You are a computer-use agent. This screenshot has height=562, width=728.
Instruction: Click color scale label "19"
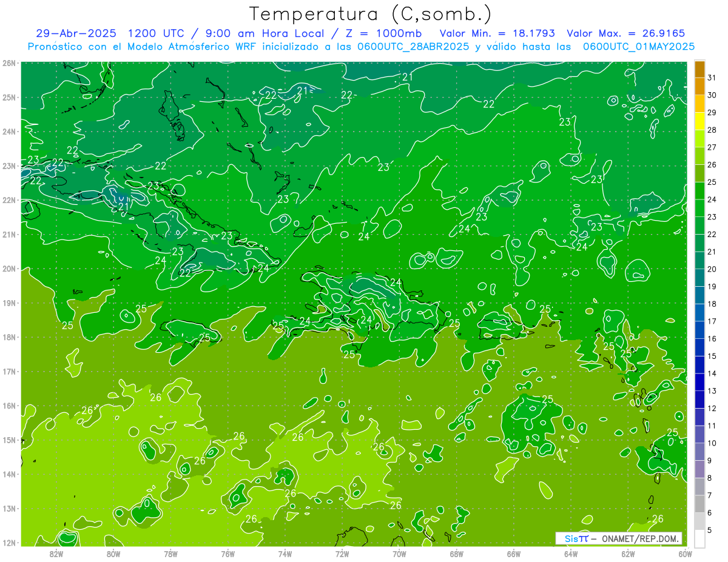coord(712,287)
